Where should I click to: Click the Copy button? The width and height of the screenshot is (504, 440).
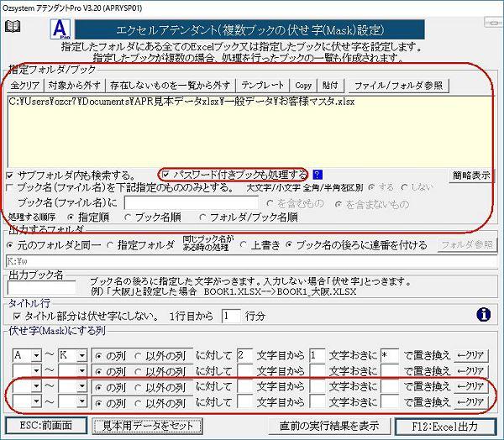303,86
